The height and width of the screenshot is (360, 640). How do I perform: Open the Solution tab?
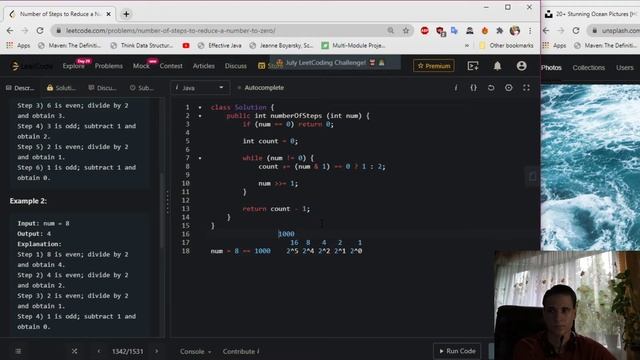tap(61, 88)
